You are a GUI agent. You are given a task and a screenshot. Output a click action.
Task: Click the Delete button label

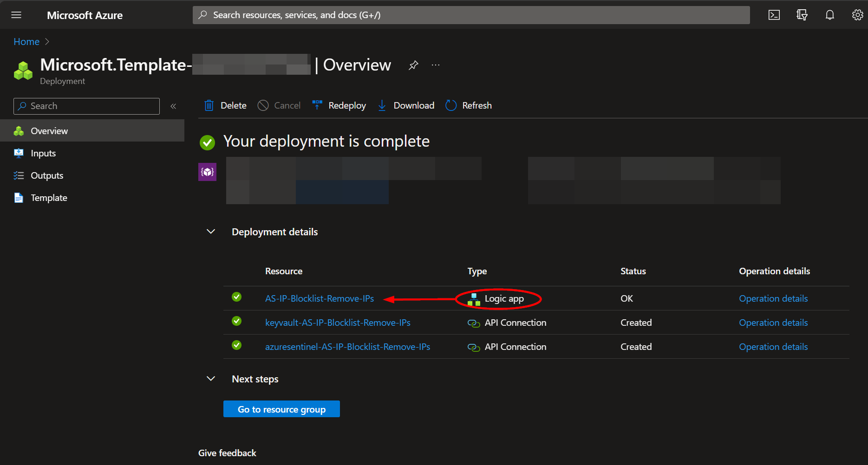click(234, 105)
